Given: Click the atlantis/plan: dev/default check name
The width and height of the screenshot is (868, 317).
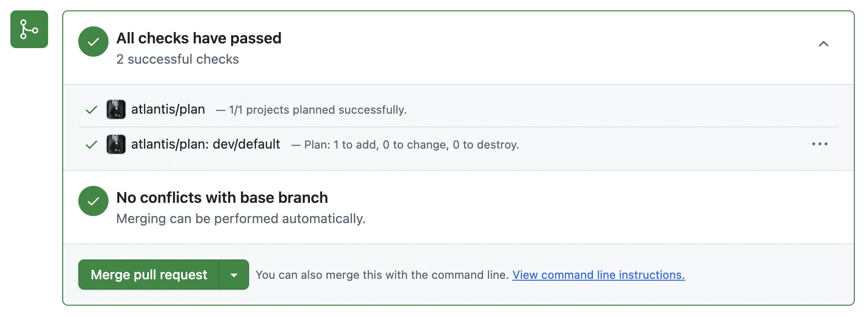Looking at the screenshot, I should pyautogui.click(x=205, y=144).
